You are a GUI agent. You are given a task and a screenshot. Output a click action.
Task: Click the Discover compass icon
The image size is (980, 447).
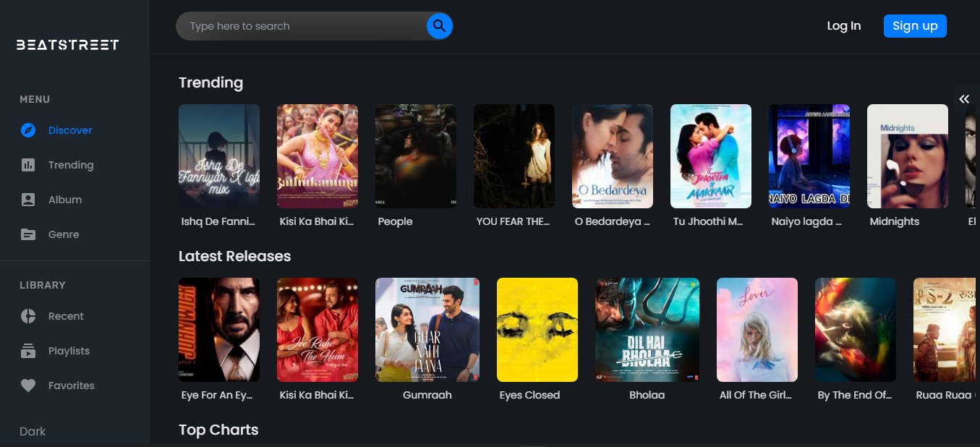pos(28,130)
